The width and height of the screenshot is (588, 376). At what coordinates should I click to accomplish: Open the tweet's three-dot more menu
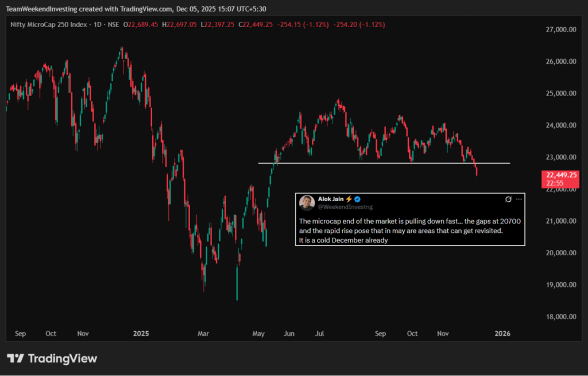[519, 199]
